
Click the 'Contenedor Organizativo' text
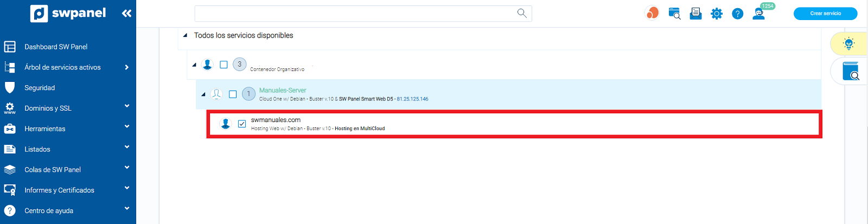277,69
